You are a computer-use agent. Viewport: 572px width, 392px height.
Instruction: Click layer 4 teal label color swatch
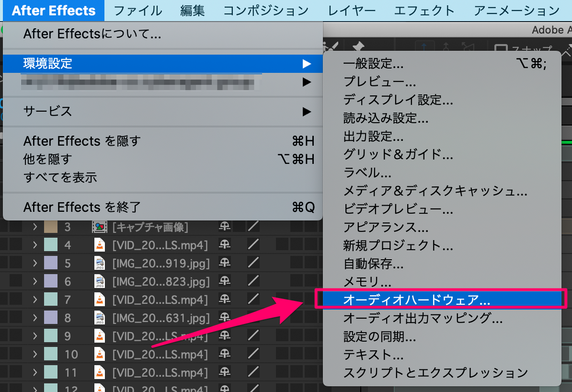(51, 244)
